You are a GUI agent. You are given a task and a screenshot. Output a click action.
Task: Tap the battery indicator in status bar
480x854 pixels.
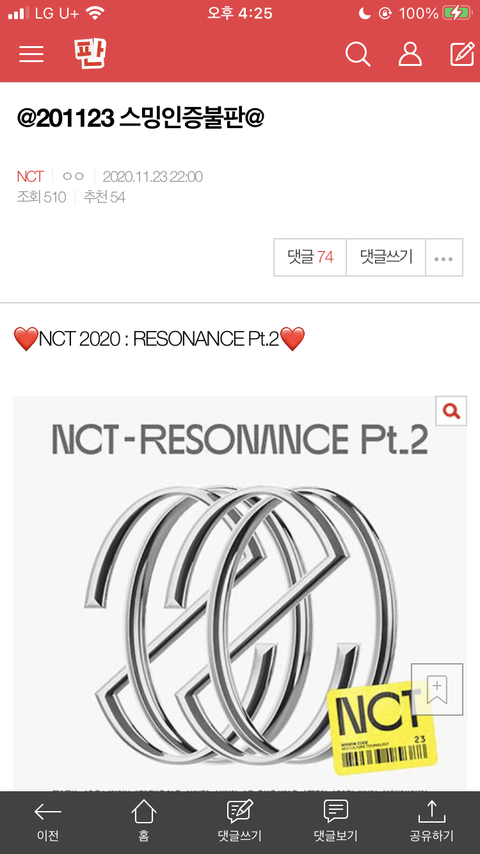point(457,13)
